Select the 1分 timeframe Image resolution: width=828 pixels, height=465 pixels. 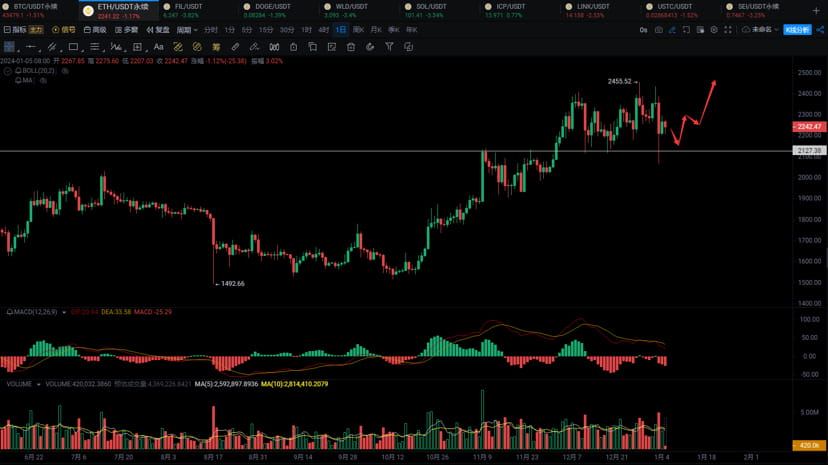(x=230, y=30)
